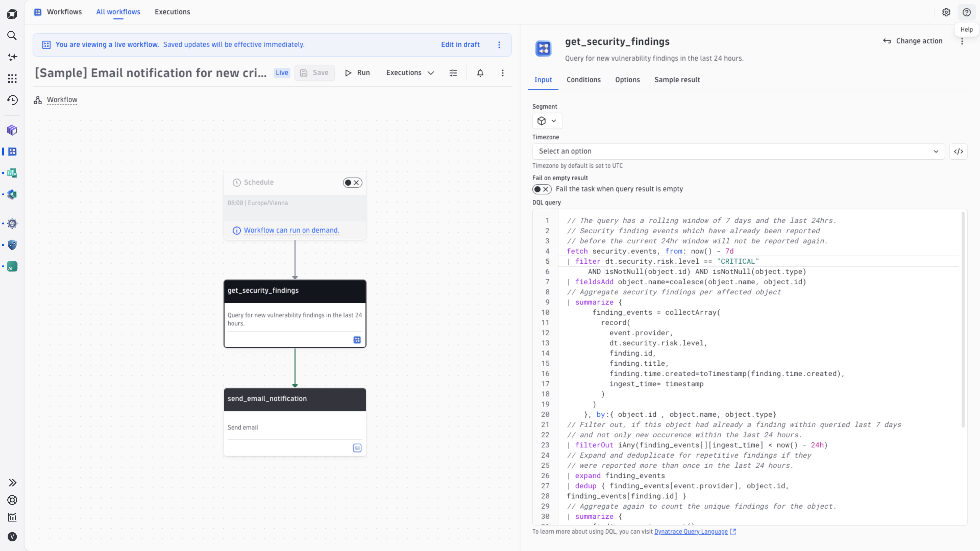The width and height of the screenshot is (980, 551).
Task: Open the Timezone select dropdown
Action: (x=738, y=151)
